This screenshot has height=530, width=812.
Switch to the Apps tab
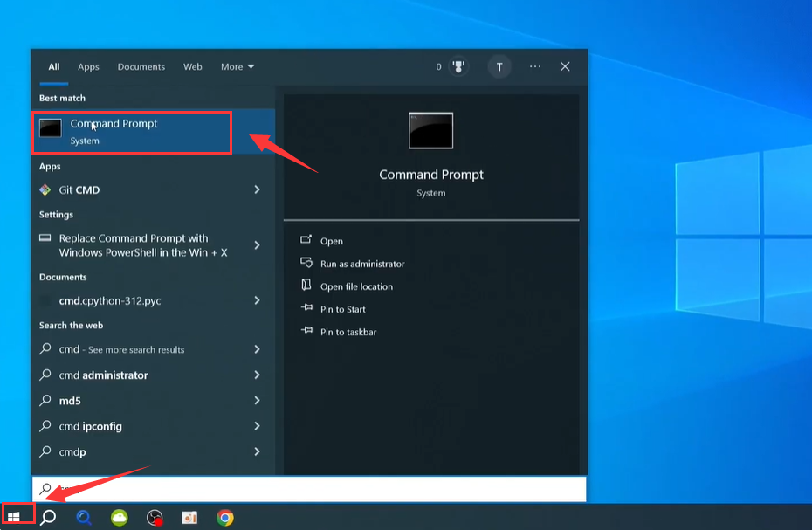coord(88,67)
